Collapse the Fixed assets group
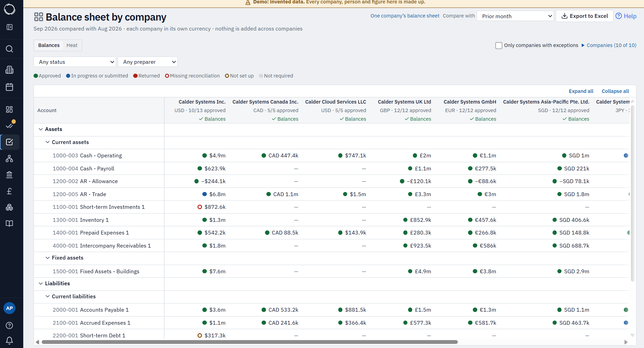 [48, 258]
